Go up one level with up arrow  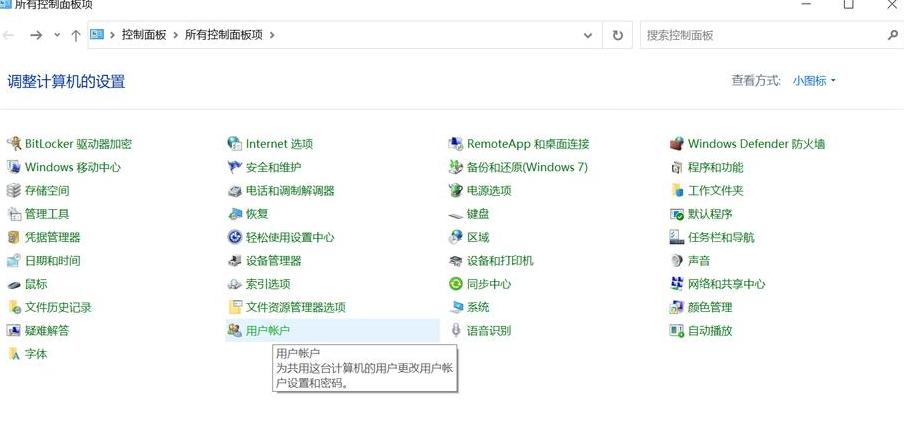76,35
